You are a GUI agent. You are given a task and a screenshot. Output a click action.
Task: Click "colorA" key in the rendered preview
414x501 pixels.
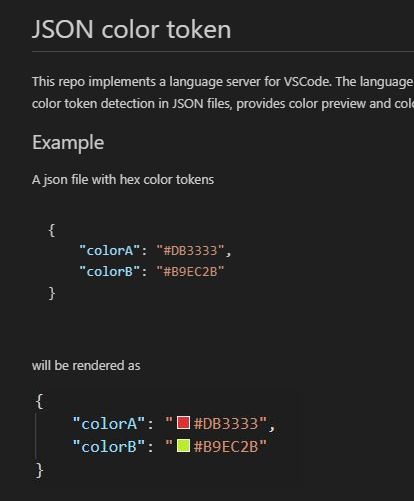point(109,424)
